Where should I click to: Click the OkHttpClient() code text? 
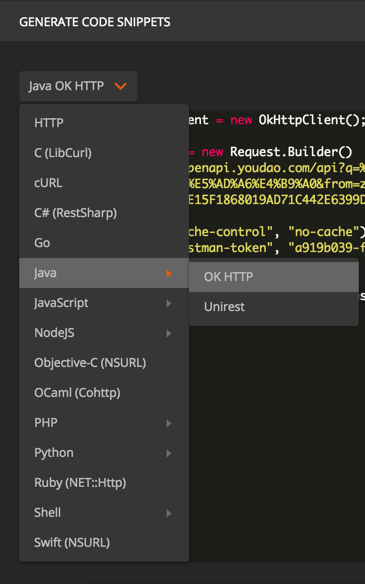click(x=311, y=120)
